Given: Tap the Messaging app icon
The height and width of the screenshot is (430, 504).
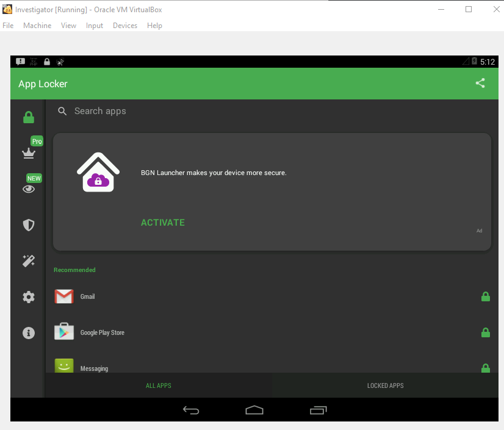Looking at the screenshot, I should point(64,366).
